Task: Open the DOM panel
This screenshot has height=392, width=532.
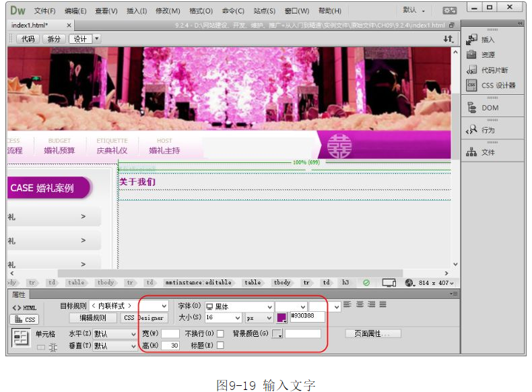Action: point(490,108)
